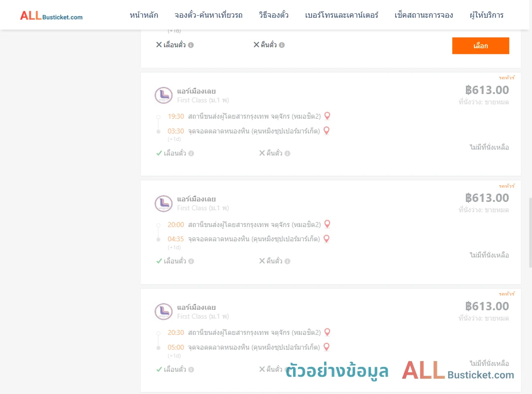This screenshot has width=532, height=394.
Task: Open เบอร์โทรและเคาน์เตอร์ menu item
Action: 341,15
